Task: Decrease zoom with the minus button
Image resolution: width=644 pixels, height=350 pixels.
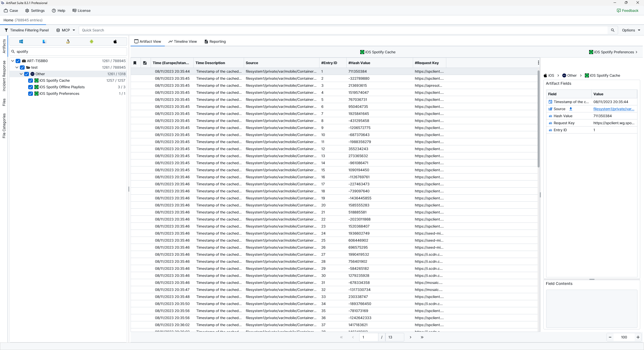Action: [610, 337]
